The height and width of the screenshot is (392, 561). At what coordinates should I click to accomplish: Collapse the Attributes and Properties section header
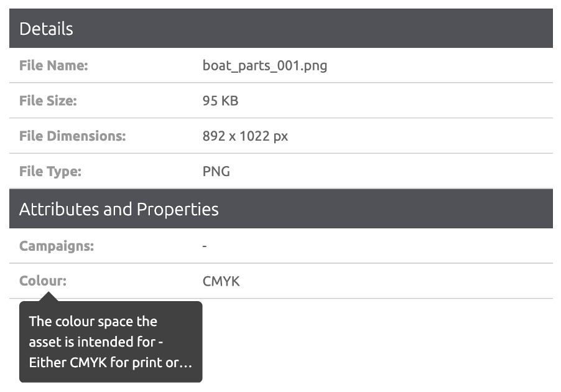tap(280, 209)
